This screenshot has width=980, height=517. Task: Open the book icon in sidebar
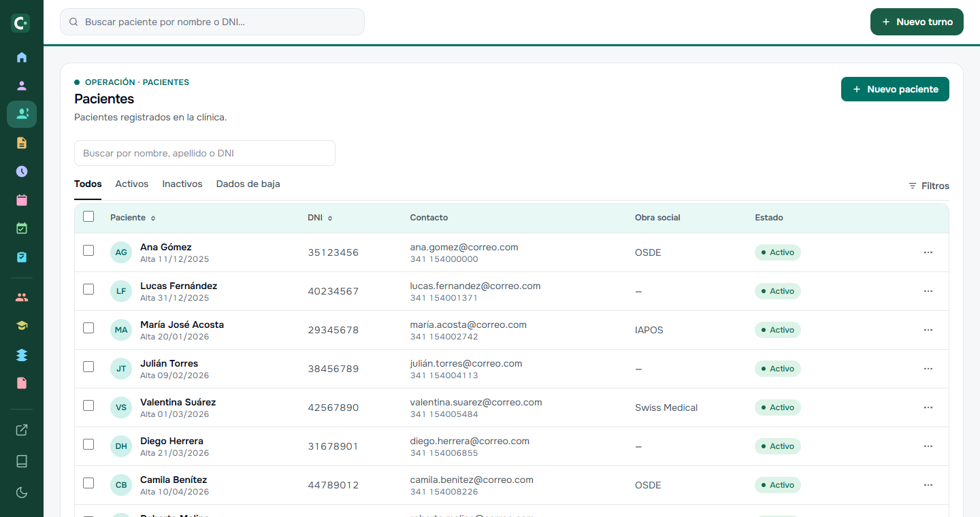pyautogui.click(x=22, y=461)
